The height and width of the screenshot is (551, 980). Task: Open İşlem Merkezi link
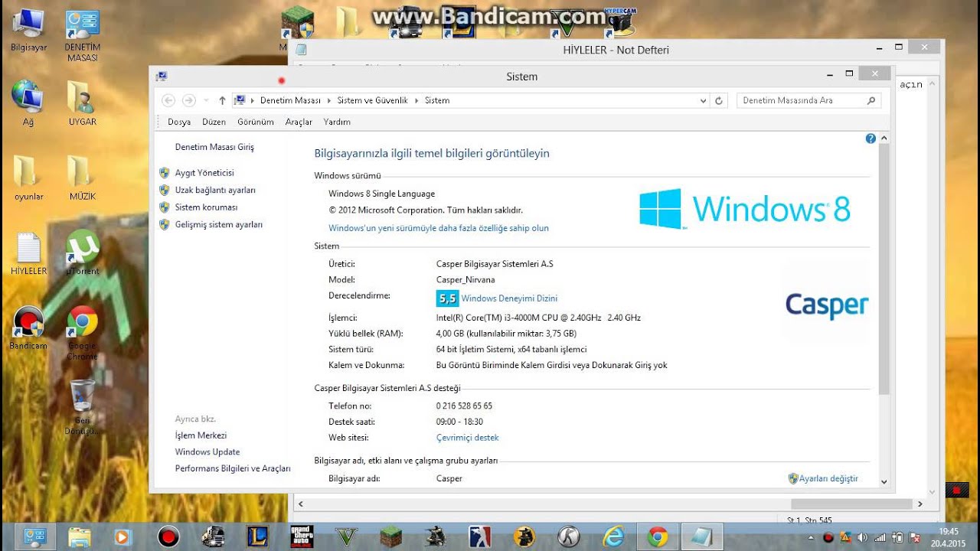point(201,435)
